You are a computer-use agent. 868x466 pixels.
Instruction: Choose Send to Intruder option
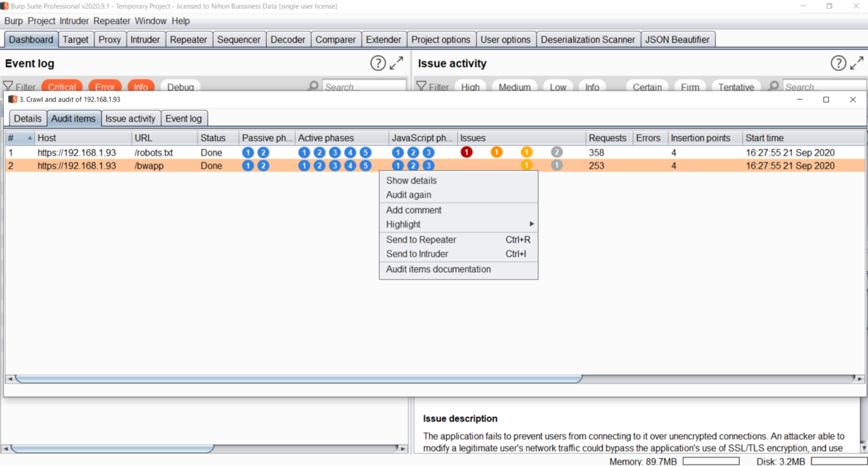[459, 254]
